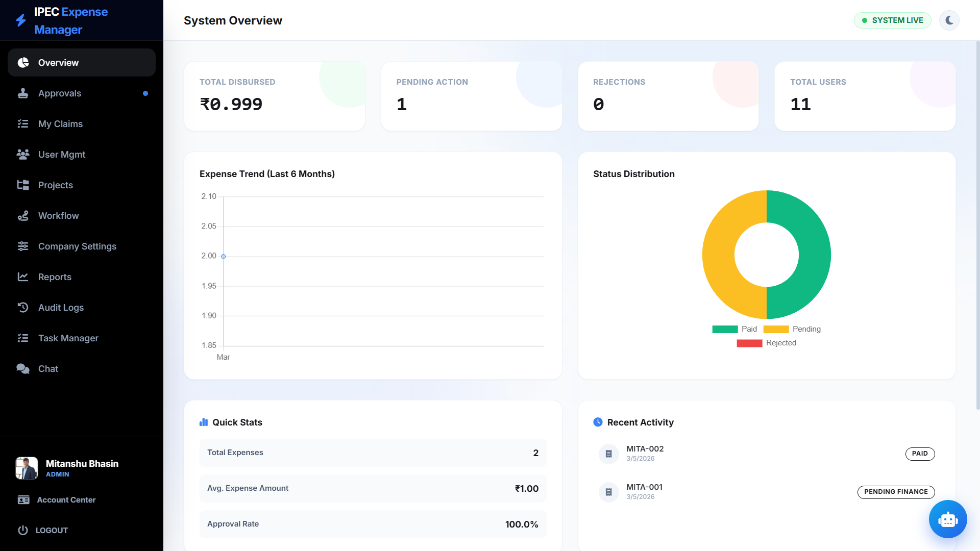The image size is (980, 551).
Task: Go to My Claims page
Action: tap(60, 124)
